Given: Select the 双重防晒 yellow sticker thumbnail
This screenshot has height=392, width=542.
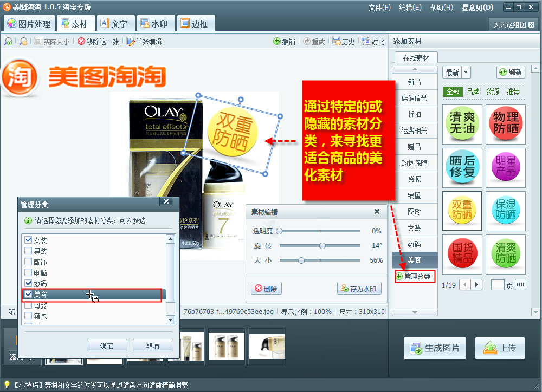Looking at the screenshot, I should coord(462,211).
